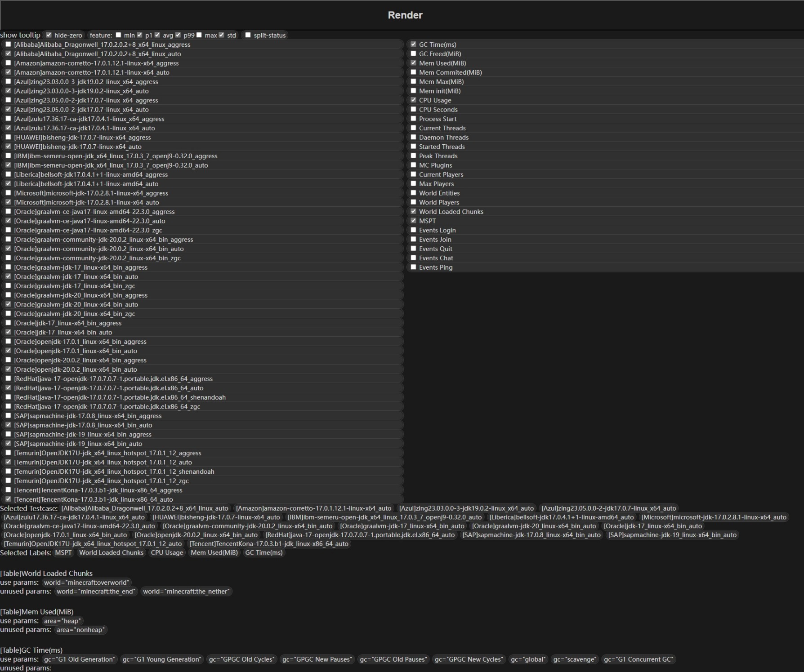Enable the Mem Commited(MiB) metric

[x=414, y=72]
